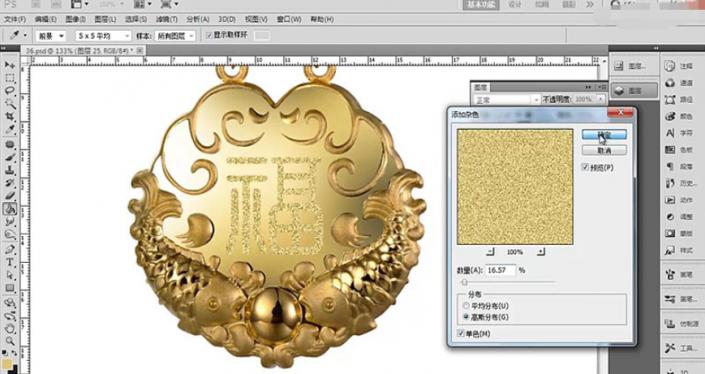Screen dimensions: 705x374
Task: Uncheck the 单色(M) monochromatic checkbox
Action: click(460, 334)
